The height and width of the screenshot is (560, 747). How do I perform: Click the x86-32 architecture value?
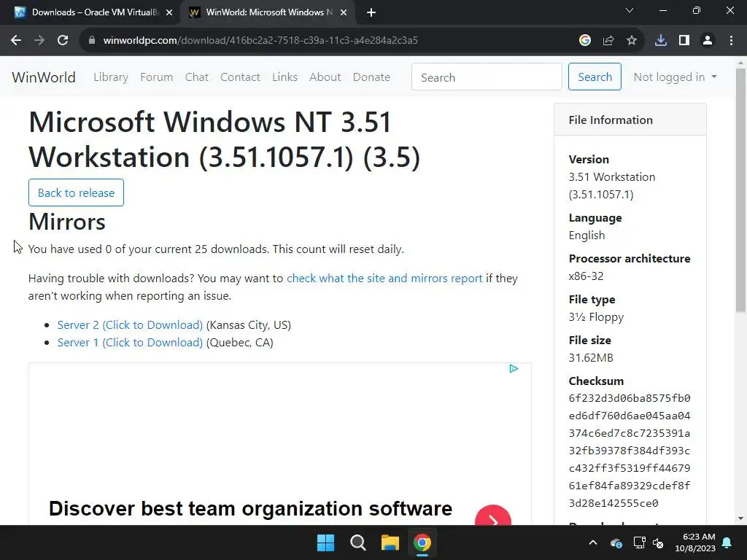(x=586, y=276)
